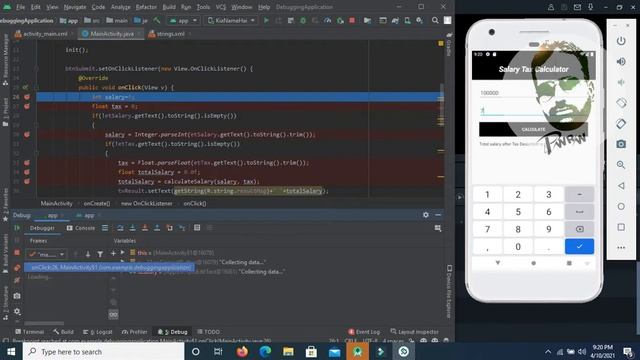The image size is (640, 360).
Task: Click Frames panel horizontal scrollbar
Action: (x=45, y=323)
